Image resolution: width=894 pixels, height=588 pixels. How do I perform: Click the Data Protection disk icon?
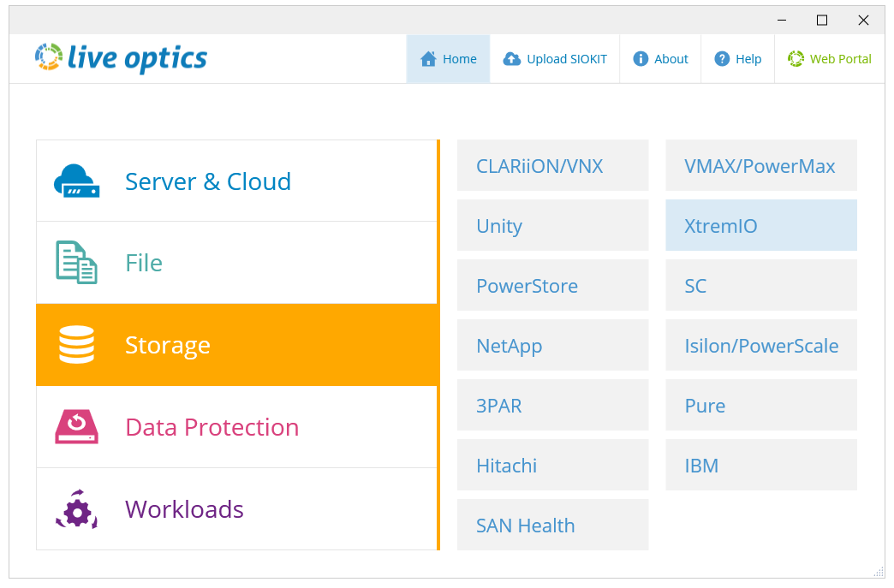tap(76, 427)
